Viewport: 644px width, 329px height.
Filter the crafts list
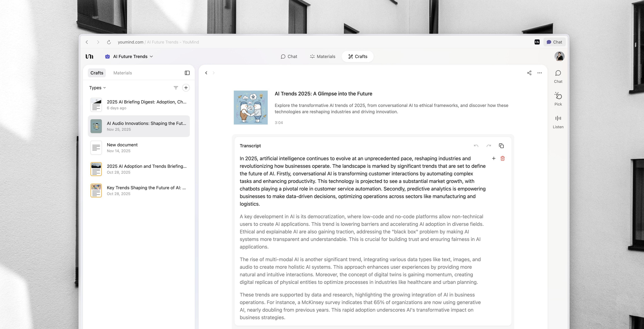pos(176,88)
